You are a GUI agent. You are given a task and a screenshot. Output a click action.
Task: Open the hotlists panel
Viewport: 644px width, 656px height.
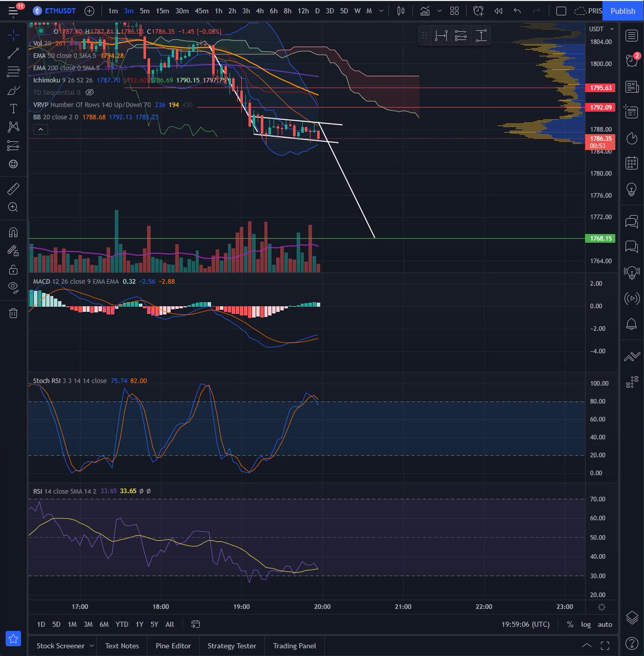(631, 138)
